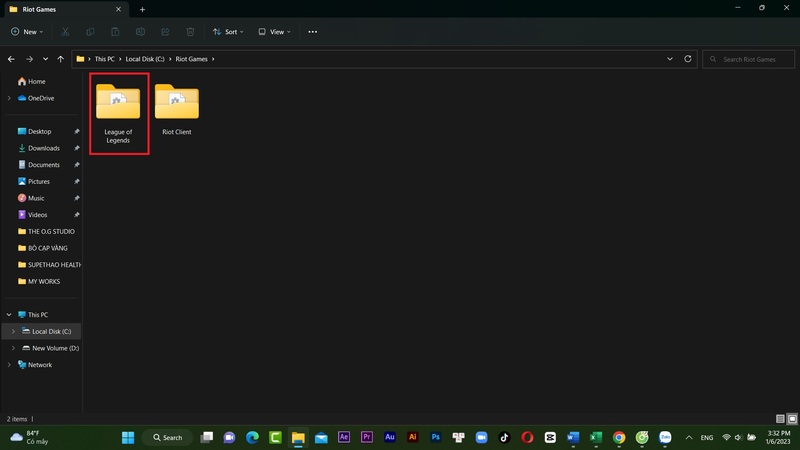Open Premiere Pro from taskbar
The height and width of the screenshot is (450, 800).
pos(367,437)
